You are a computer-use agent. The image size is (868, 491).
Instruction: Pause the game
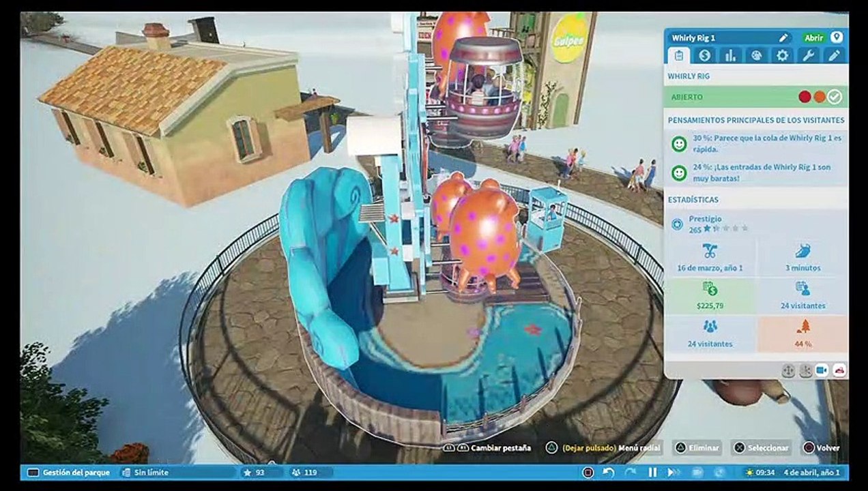coord(652,472)
